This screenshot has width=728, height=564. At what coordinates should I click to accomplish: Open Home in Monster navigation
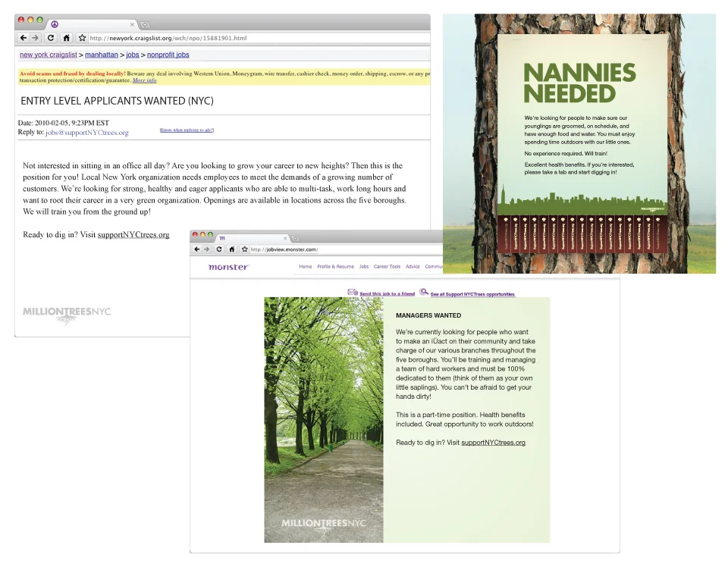point(306,266)
